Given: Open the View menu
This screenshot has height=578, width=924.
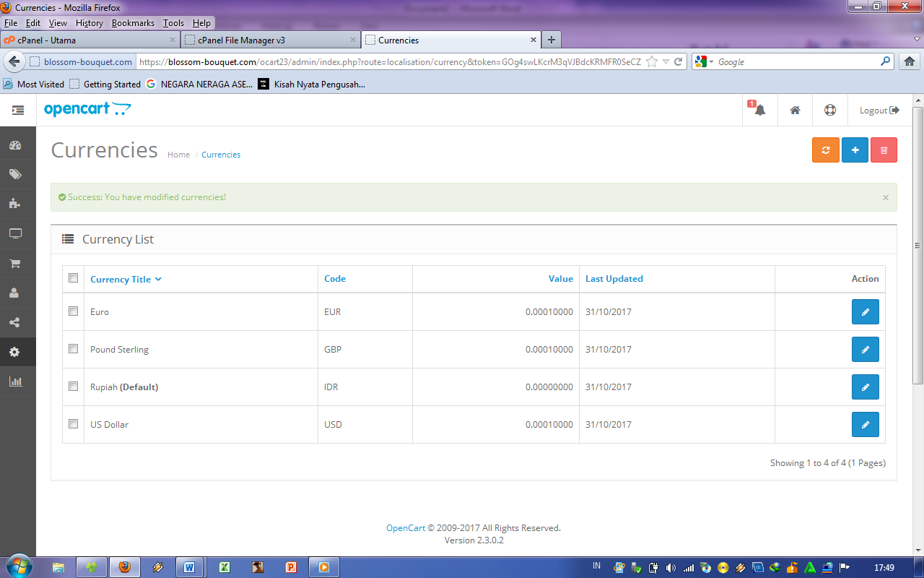Looking at the screenshot, I should pyautogui.click(x=58, y=23).
